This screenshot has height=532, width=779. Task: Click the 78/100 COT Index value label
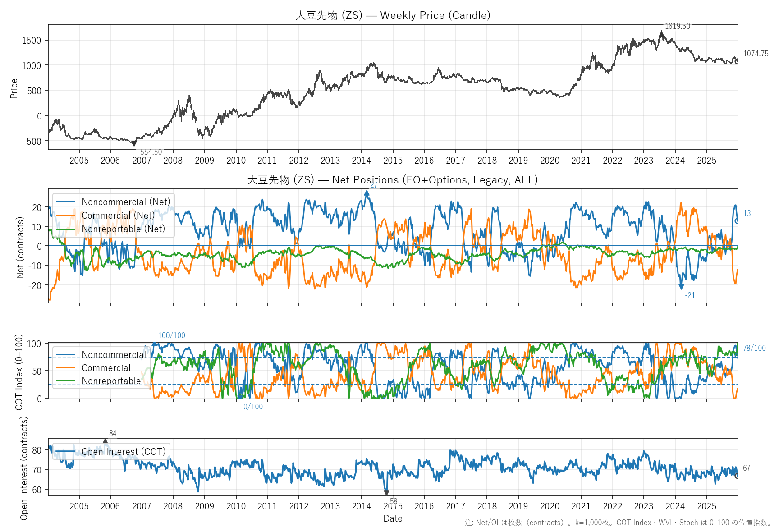tap(754, 348)
